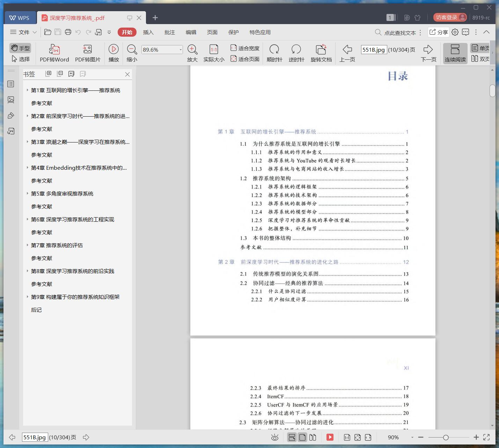499x448 pixels.
Task: Click the eye protection mode icon in status bar
Action: coord(275,437)
